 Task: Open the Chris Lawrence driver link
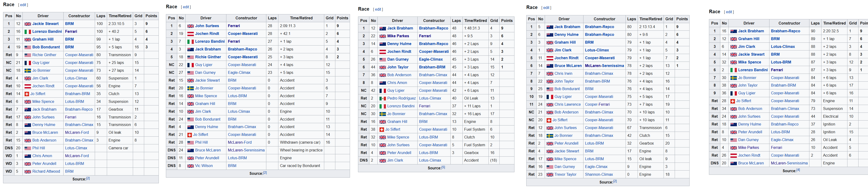[567, 104]
